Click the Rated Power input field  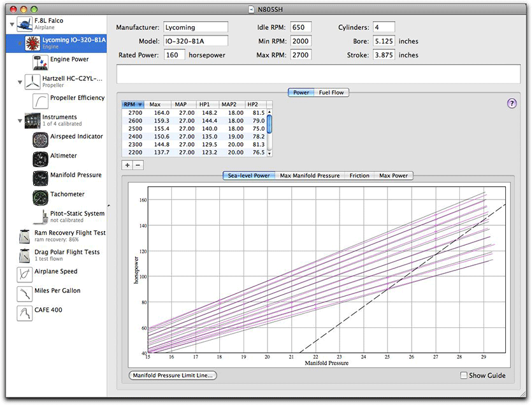tap(175, 55)
